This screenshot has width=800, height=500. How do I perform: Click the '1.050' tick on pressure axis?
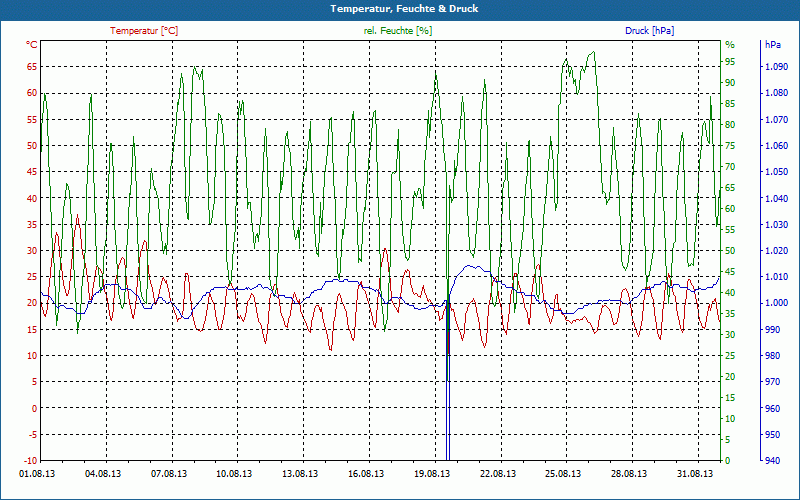click(x=776, y=171)
